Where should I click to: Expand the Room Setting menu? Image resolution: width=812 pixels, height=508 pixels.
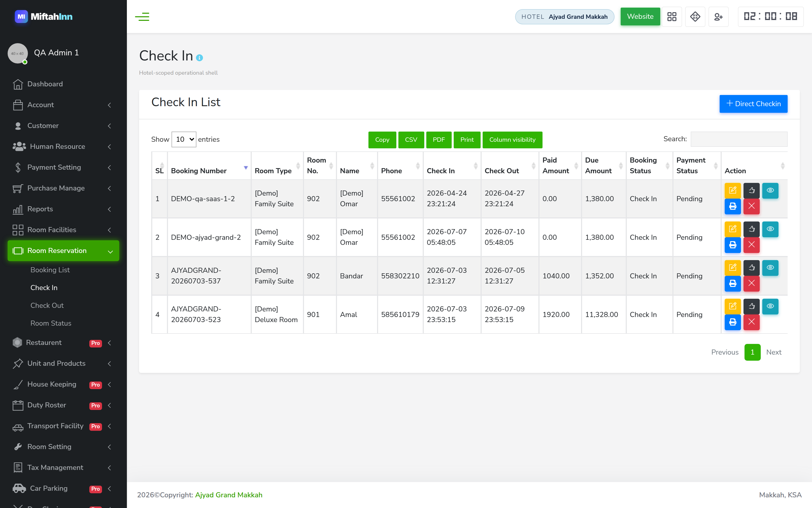[63, 447]
